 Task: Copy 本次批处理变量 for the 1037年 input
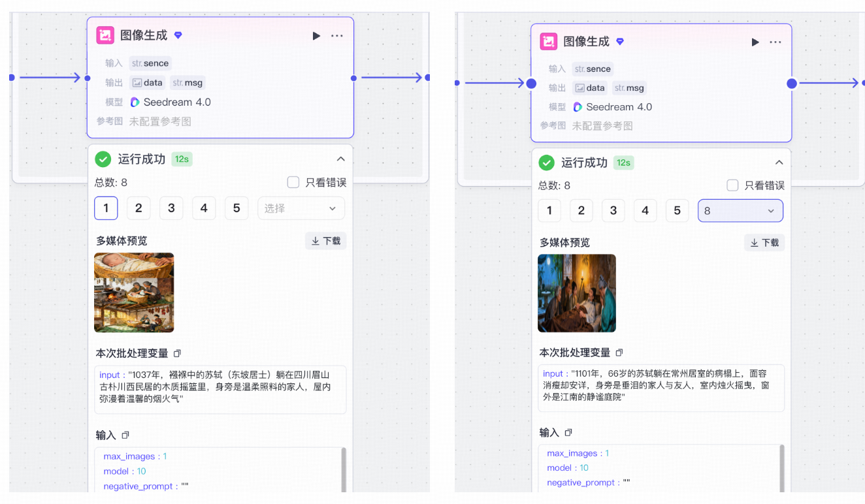tap(177, 353)
